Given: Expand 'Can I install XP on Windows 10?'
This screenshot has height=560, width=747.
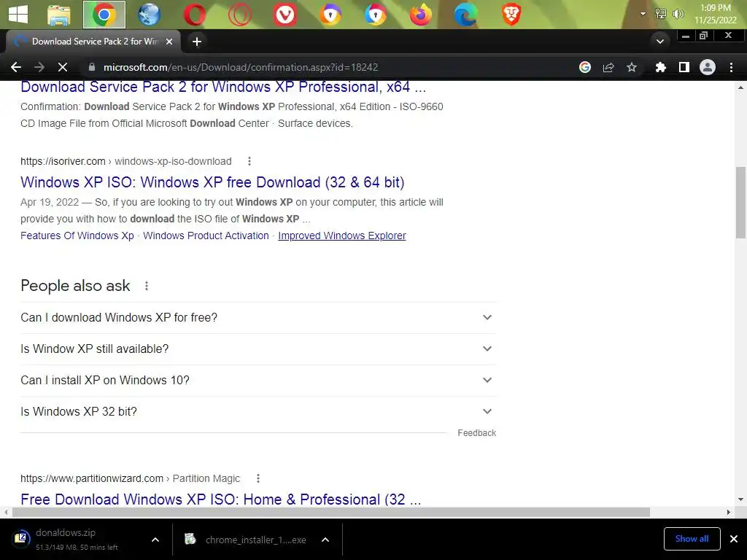Looking at the screenshot, I should point(258,381).
